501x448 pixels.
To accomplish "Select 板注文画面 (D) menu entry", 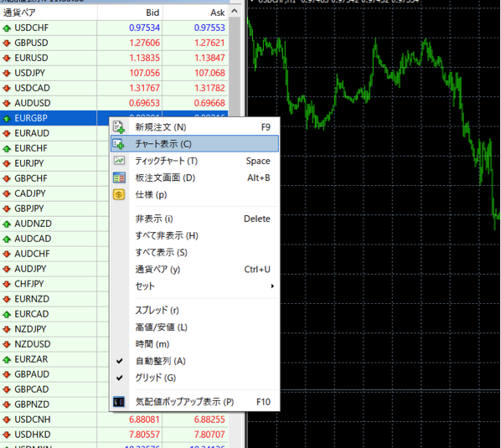I will [194, 178].
